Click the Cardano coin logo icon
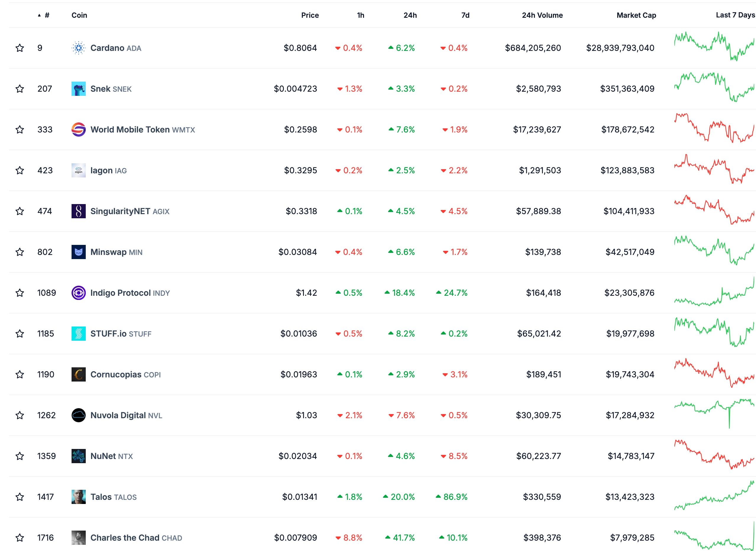The image size is (756, 551). [78, 48]
